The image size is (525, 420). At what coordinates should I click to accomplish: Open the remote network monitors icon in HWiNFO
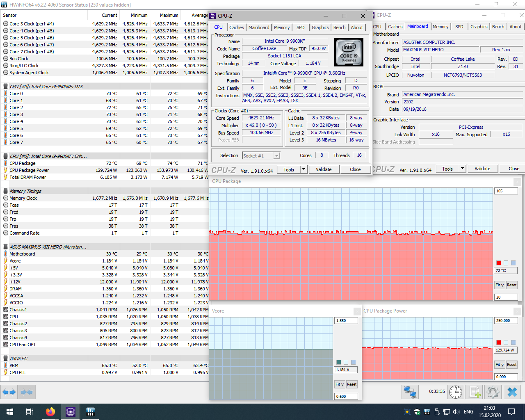coord(410,392)
